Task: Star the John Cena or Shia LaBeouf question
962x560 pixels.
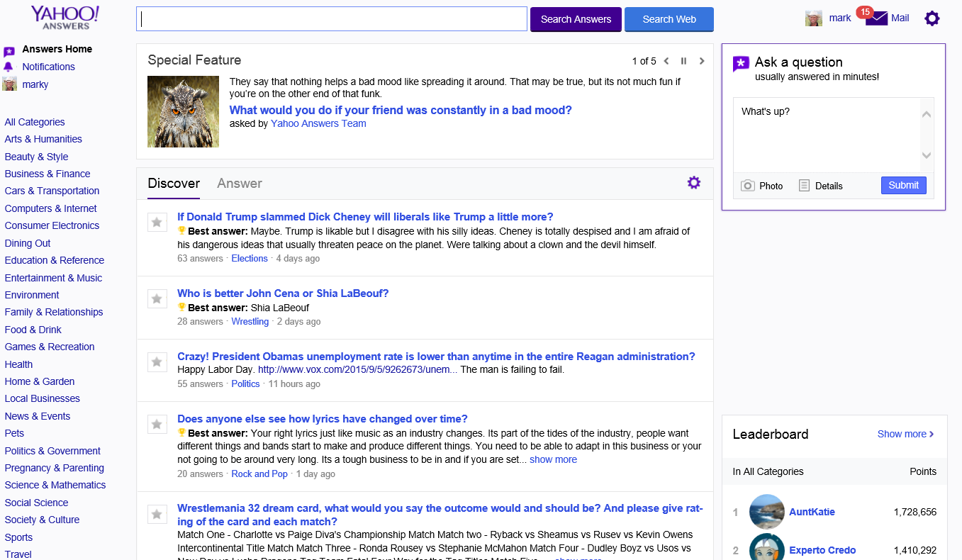Action: point(157,298)
